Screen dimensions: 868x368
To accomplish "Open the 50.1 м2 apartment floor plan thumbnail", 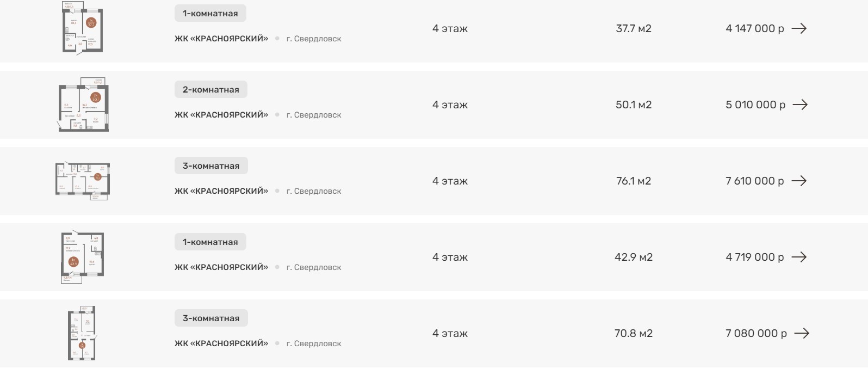I will (83, 105).
